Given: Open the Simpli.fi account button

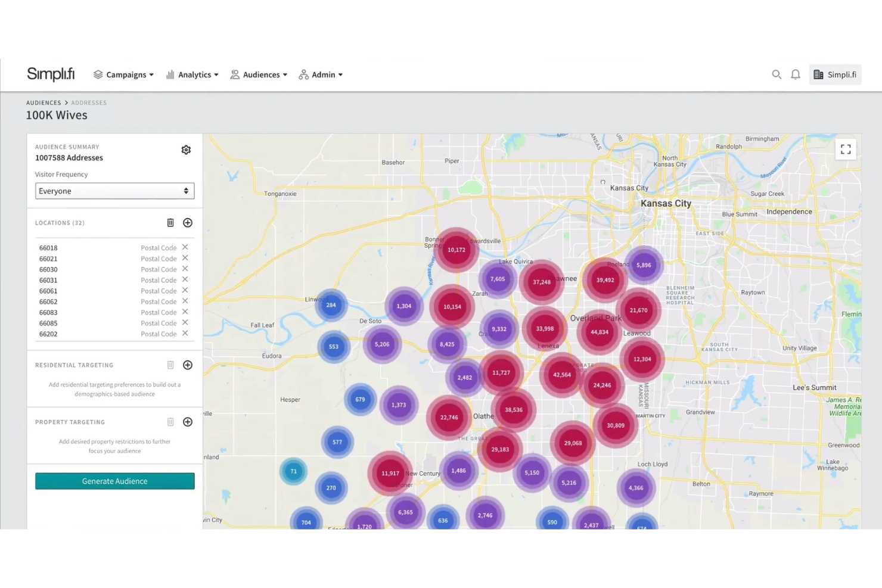Looking at the screenshot, I should pos(835,74).
